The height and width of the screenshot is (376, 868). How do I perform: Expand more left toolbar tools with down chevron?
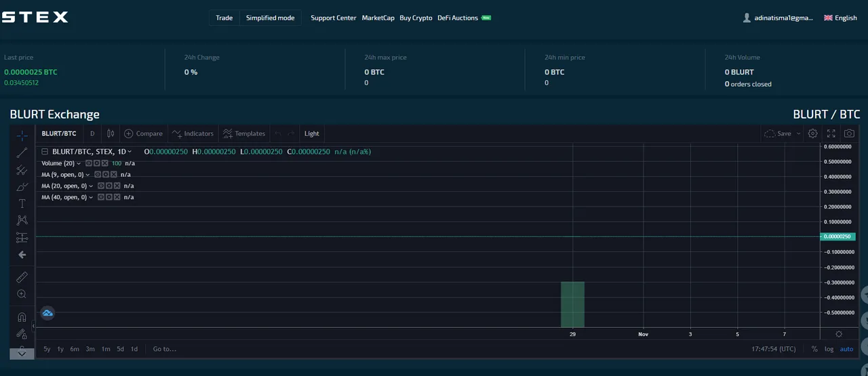tap(22, 354)
